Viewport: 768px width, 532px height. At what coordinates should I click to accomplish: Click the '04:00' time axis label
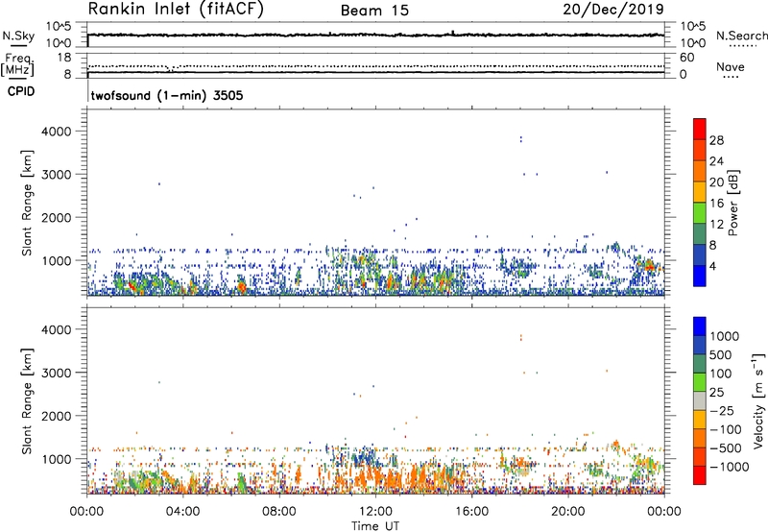[182, 512]
